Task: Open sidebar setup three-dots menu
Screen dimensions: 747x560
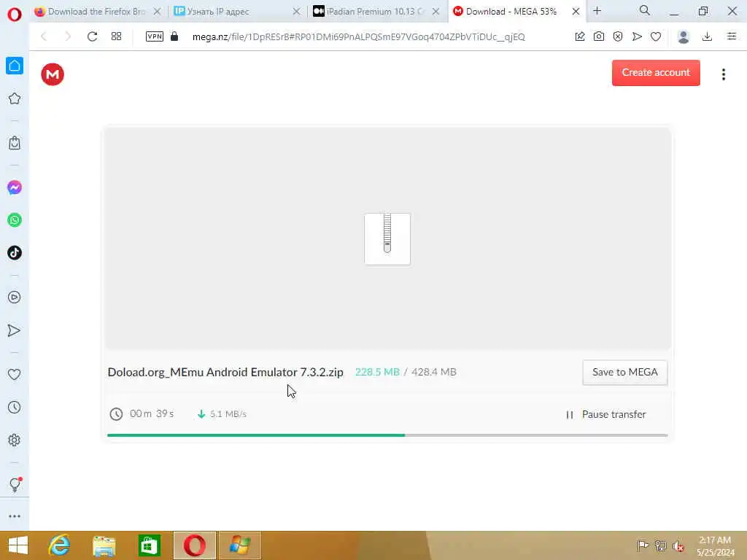Action: coord(15,516)
